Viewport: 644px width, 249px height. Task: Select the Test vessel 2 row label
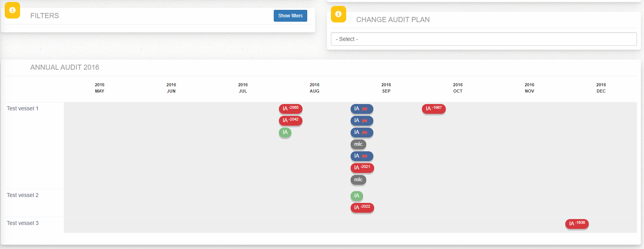pyautogui.click(x=22, y=195)
